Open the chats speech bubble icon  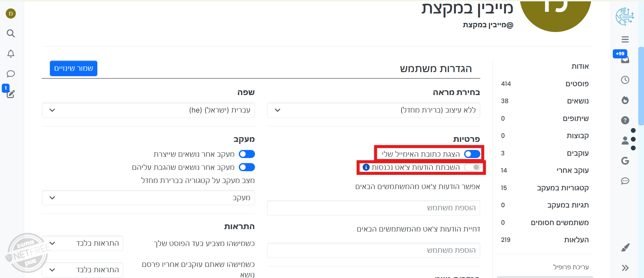(11, 74)
